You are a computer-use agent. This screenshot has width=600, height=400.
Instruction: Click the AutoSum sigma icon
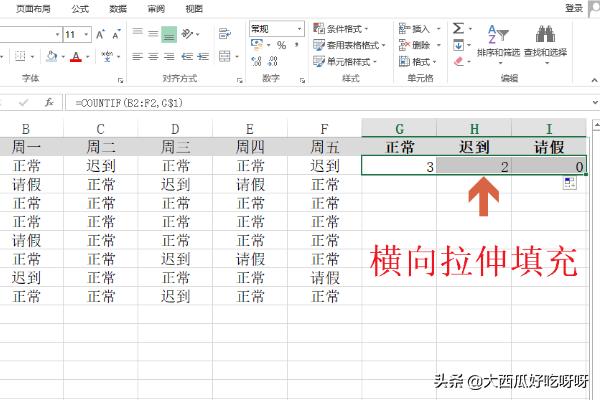(459, 29)
